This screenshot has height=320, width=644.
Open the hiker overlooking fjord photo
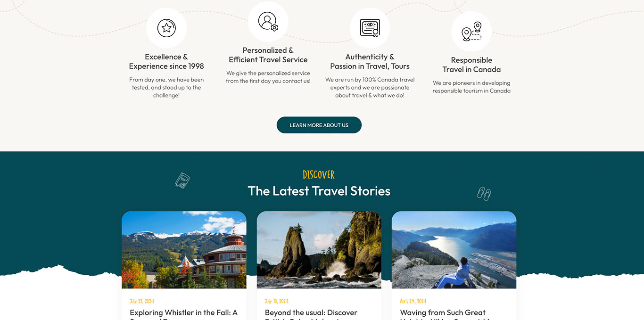pyautogui.click(x=454, y=250)
